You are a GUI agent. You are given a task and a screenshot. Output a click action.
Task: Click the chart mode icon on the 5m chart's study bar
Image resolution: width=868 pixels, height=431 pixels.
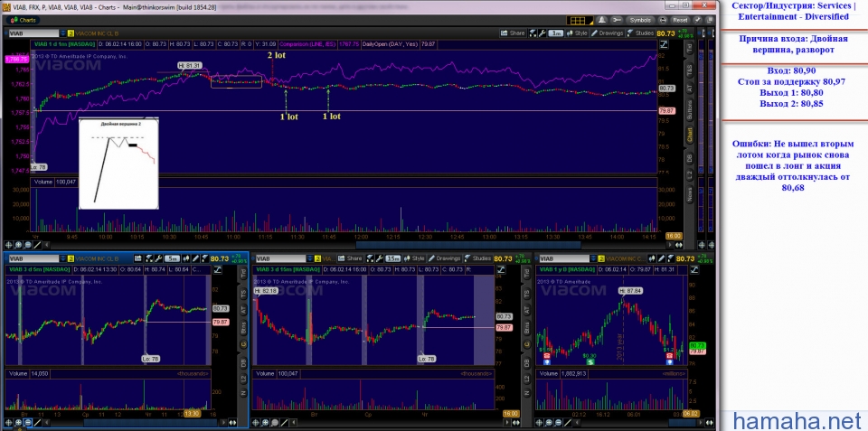216,269
